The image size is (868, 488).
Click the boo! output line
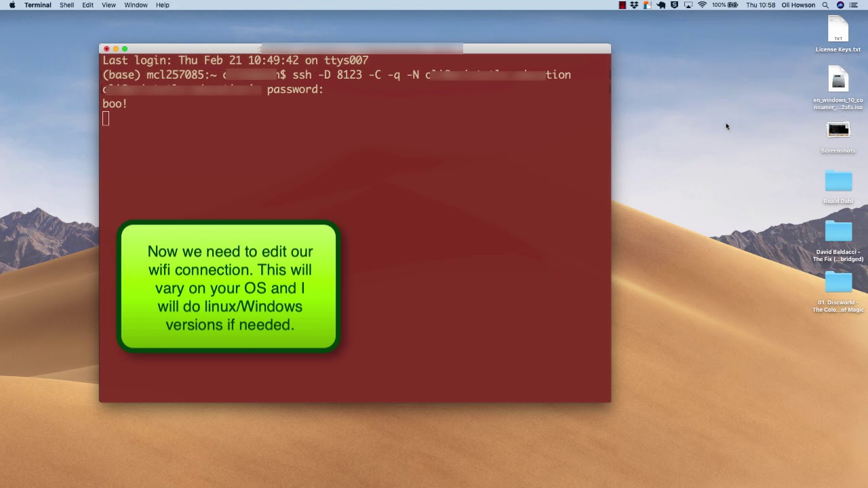click(x=115, y=104)
